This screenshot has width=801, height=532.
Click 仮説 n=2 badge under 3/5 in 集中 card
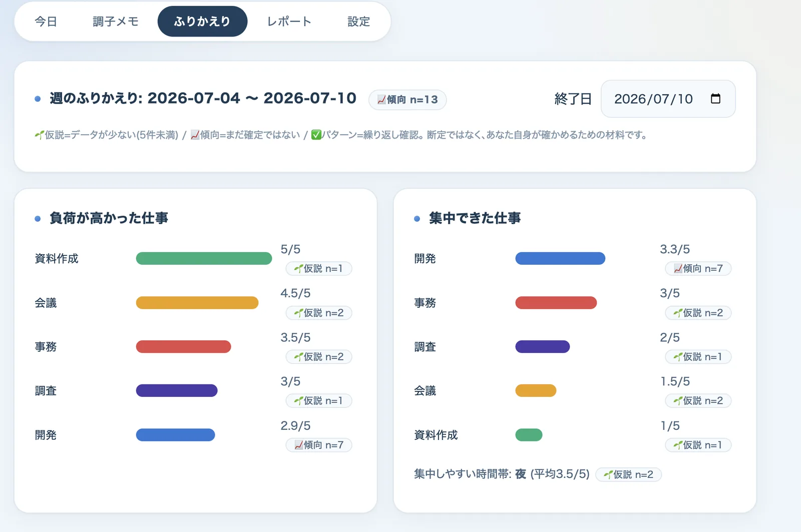tap(698, 313)
